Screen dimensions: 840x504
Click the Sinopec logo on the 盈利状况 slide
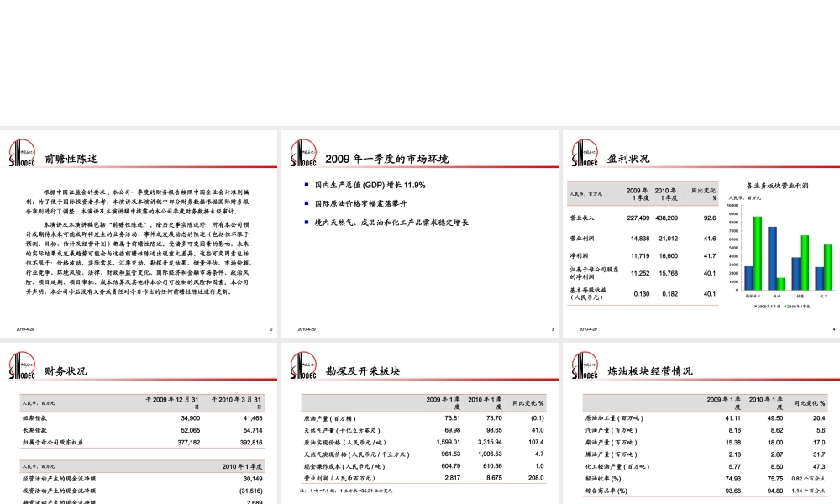585,153
